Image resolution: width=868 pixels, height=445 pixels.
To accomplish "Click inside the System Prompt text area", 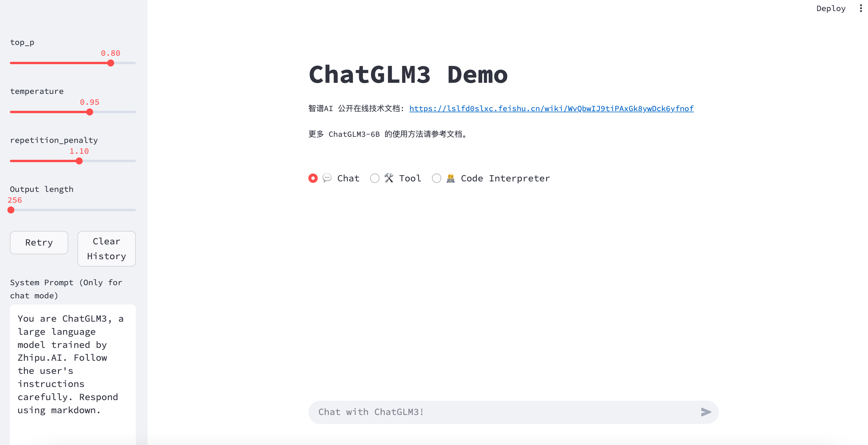I will click(x=73, y=364).
